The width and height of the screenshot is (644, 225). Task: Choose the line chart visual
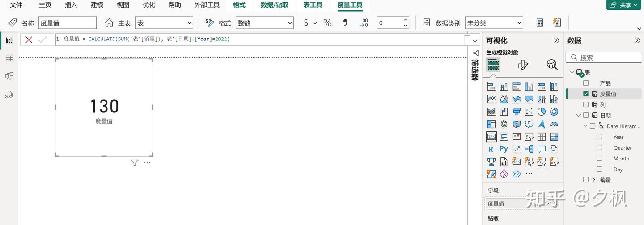[x=491, y=99]
